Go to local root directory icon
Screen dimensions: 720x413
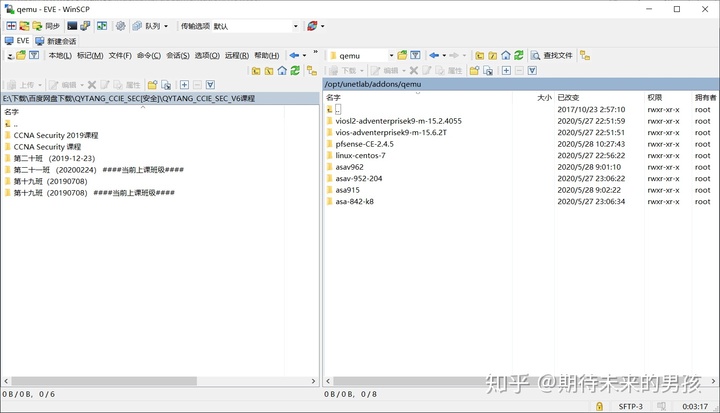pos(269,71)
